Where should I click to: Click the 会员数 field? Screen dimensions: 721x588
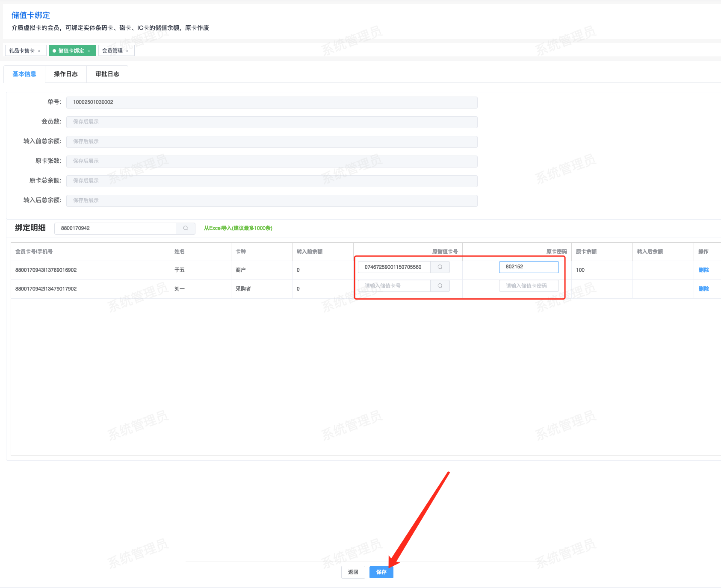[272, 122]
